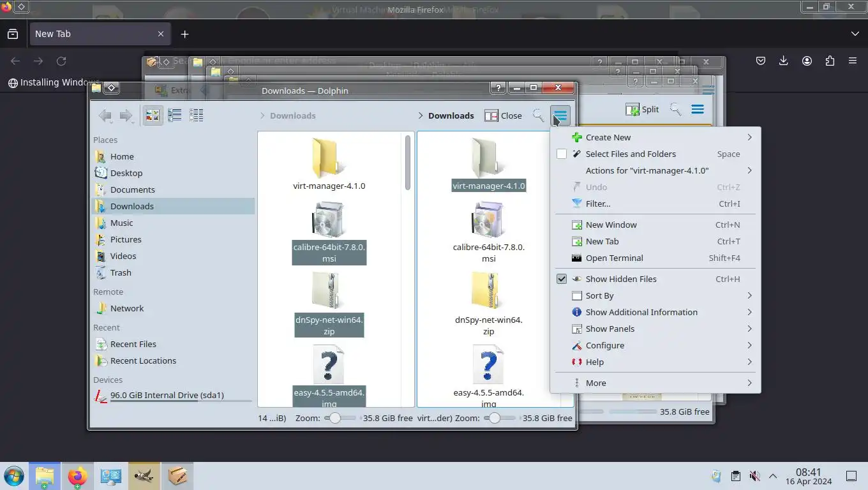Select dnSpy-net-win64.zip in left pane

(329, 304)
